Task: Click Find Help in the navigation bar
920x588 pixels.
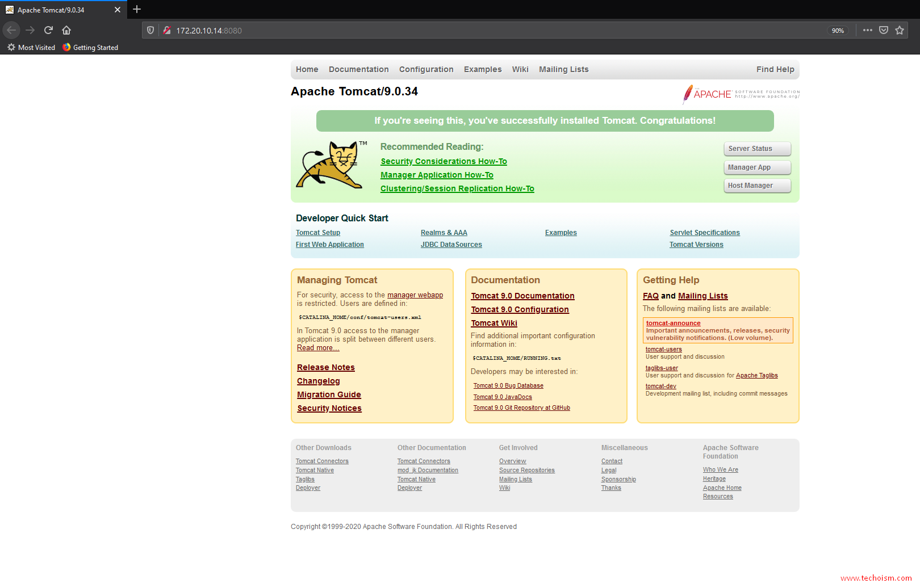Action: [775, 69]
